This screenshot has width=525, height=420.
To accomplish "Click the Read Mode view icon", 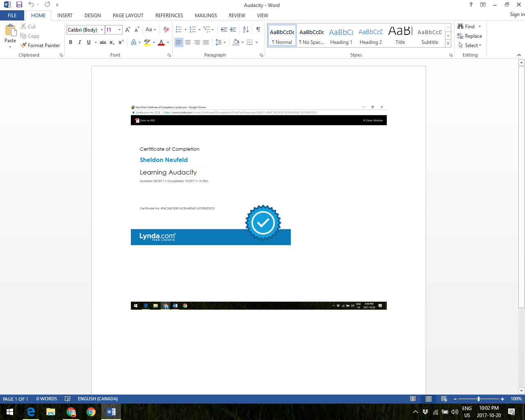I will (x=413, y=399).
